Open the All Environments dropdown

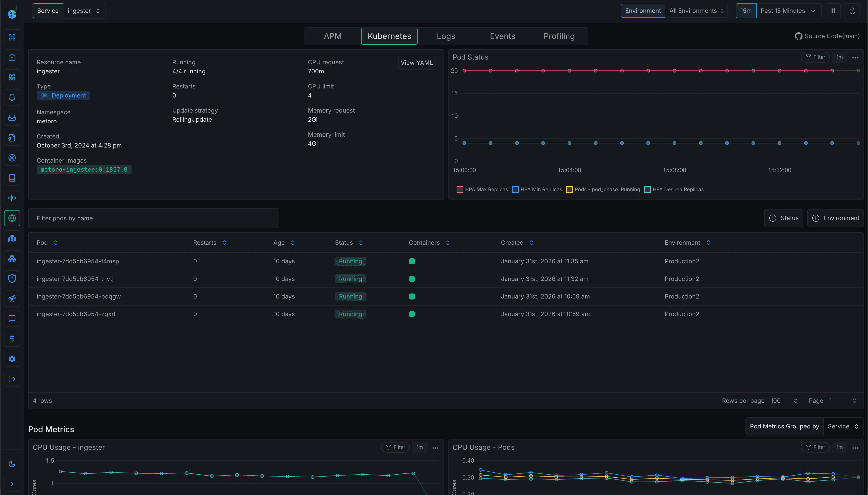click(x=696, y=11)
